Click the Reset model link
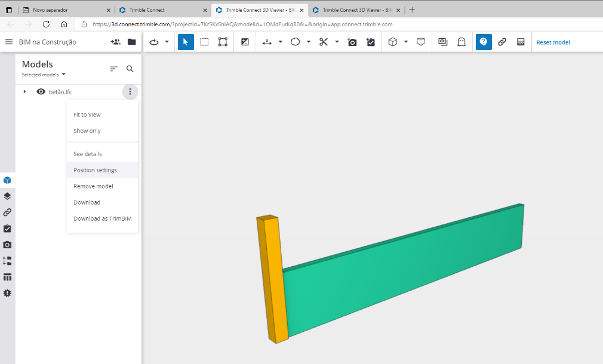Screen dimensions: 603x364 point(553,42)
